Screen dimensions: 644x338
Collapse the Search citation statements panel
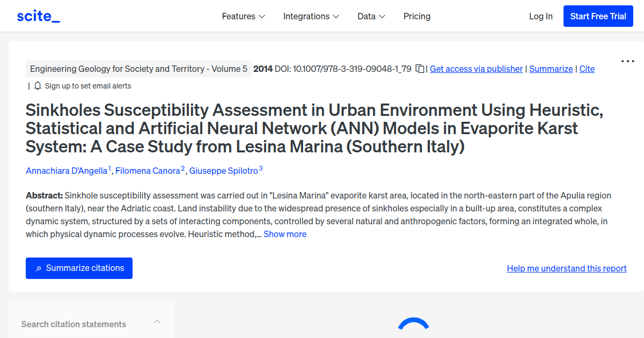point(157,321)
